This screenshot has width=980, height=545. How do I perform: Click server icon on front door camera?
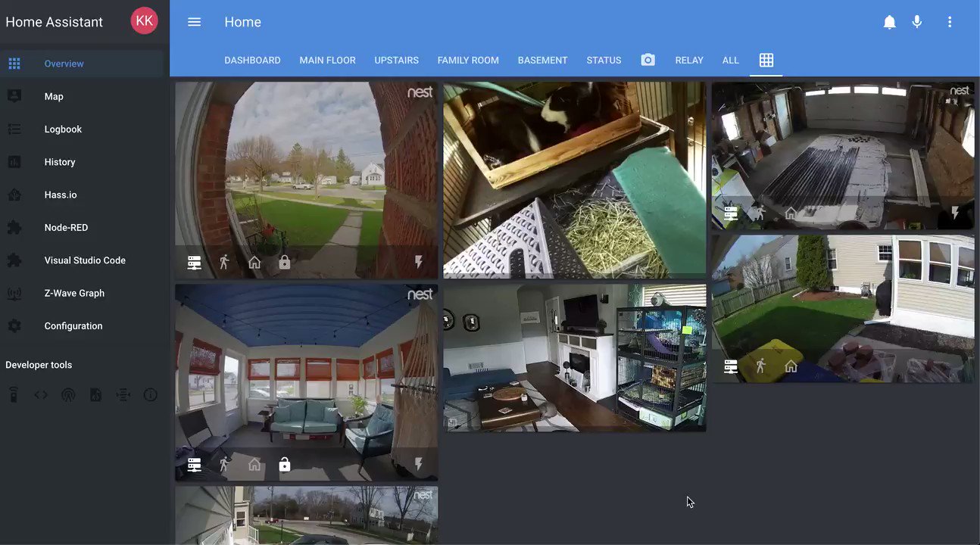(x=195, y=262)
